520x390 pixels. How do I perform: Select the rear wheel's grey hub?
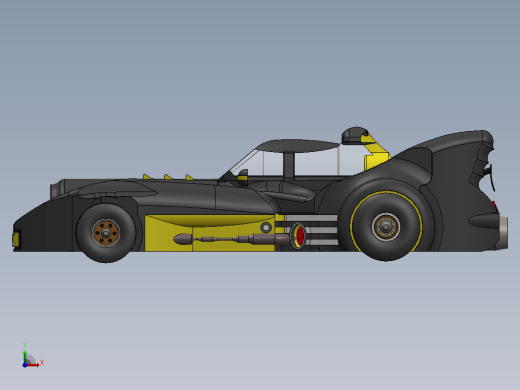(x=386, y=227)
